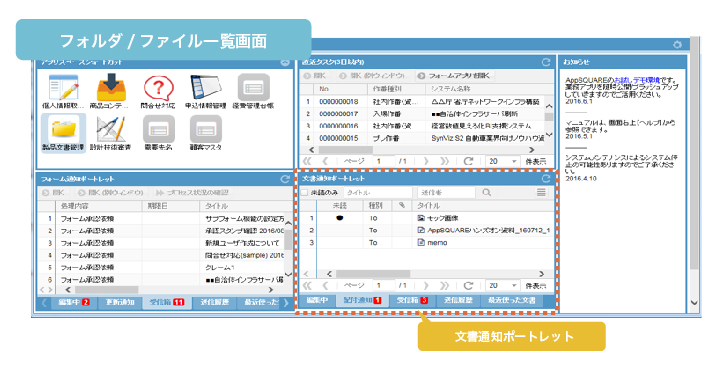
Task: Click the magnifier search icon in document portlet
Action: coord(487,193)
